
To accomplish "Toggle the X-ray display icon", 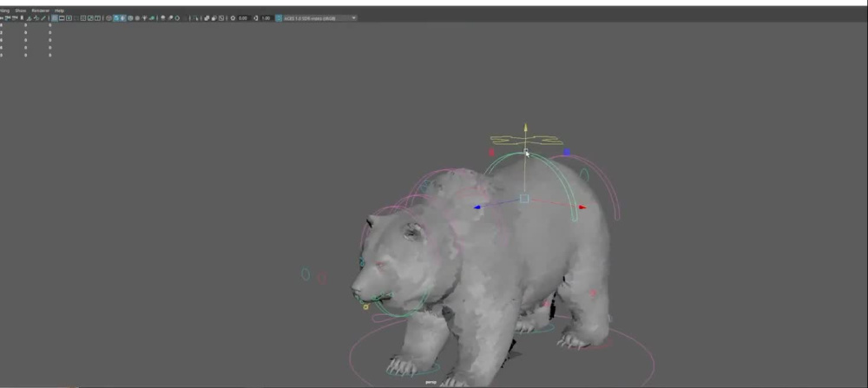I will tap(207, 17).
